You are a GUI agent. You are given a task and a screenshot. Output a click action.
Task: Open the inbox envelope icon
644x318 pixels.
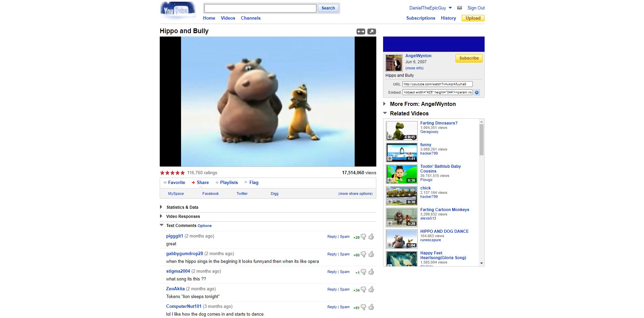point(459,8)
